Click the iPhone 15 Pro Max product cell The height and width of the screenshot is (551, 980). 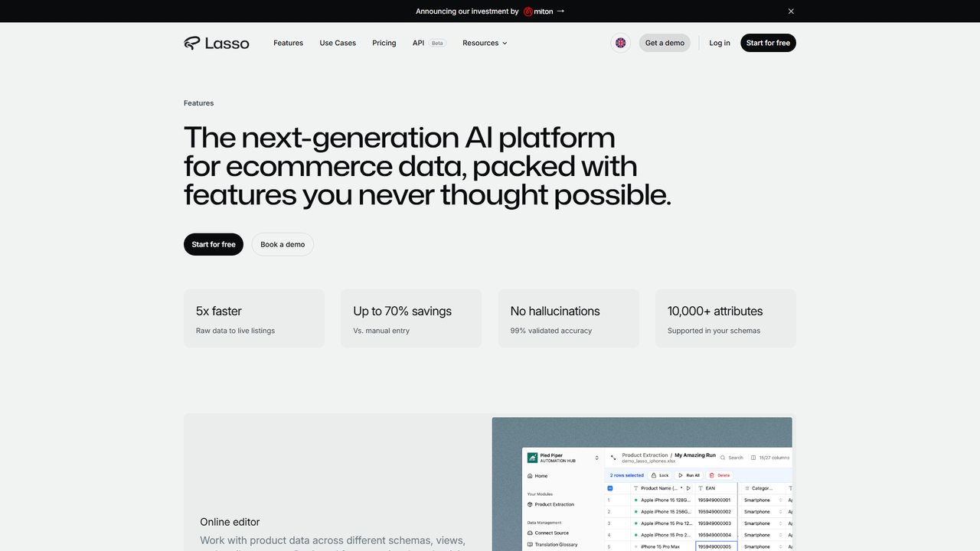click(663, 546)
